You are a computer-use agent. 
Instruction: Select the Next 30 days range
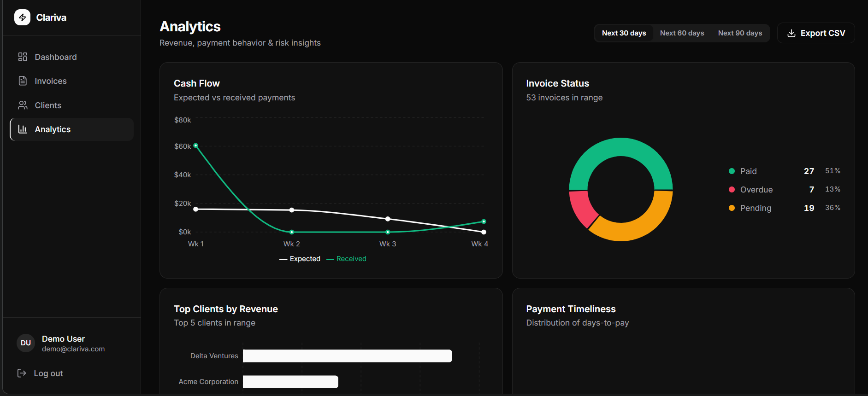(624, 33)
